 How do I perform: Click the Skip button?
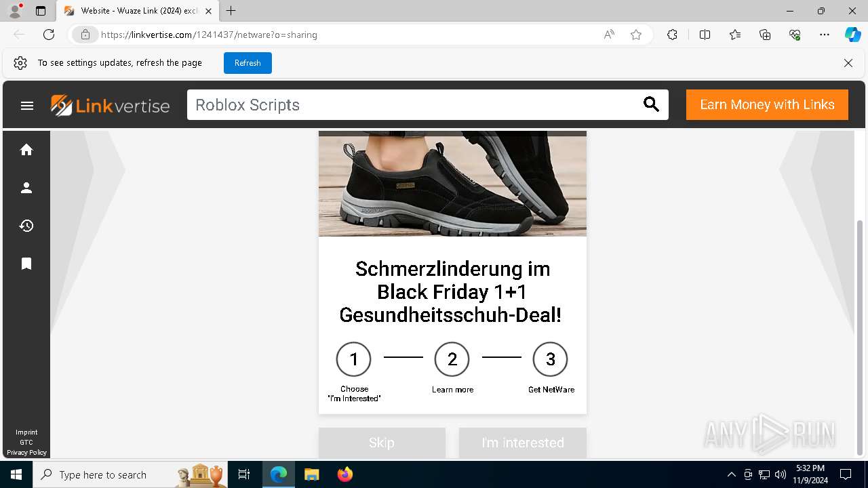click(x=382, y=443)
